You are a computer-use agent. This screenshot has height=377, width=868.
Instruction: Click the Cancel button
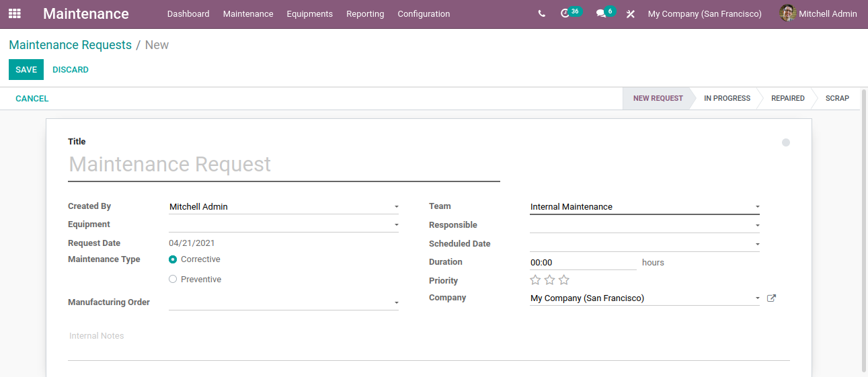tap(32, 99)
